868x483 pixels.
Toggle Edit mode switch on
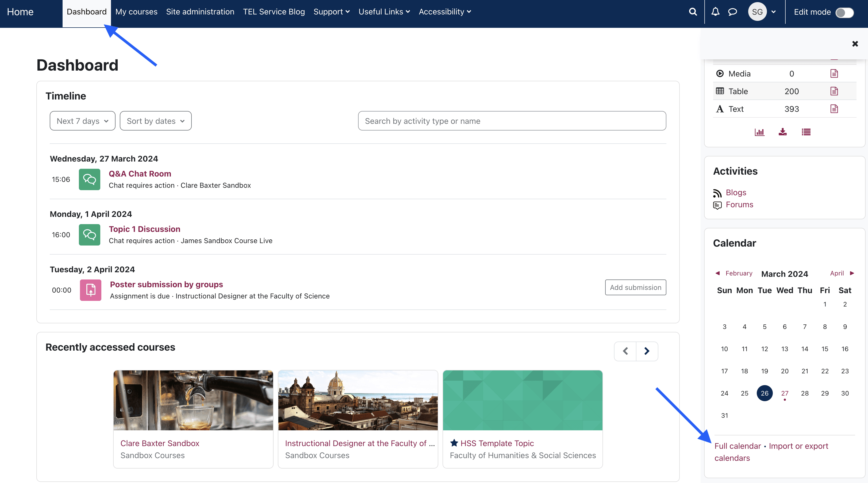tap(844, 13)
